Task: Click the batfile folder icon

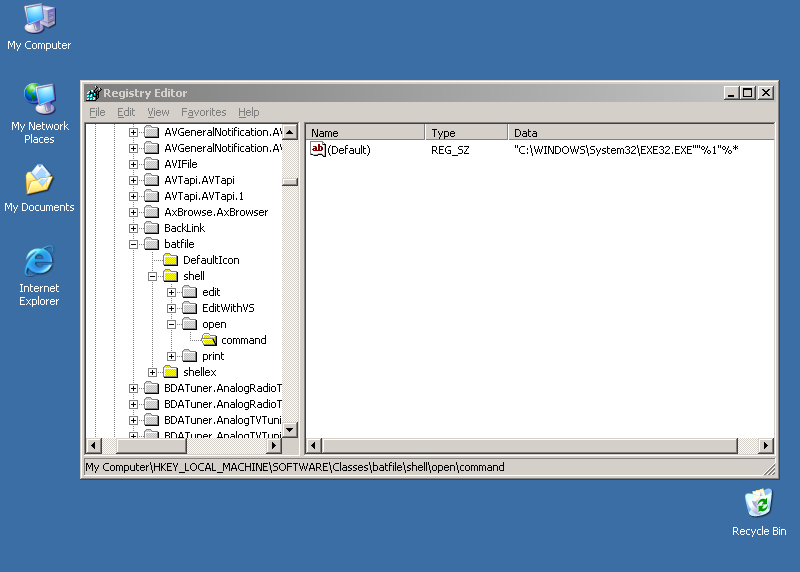Action: [x=152, y=244]
